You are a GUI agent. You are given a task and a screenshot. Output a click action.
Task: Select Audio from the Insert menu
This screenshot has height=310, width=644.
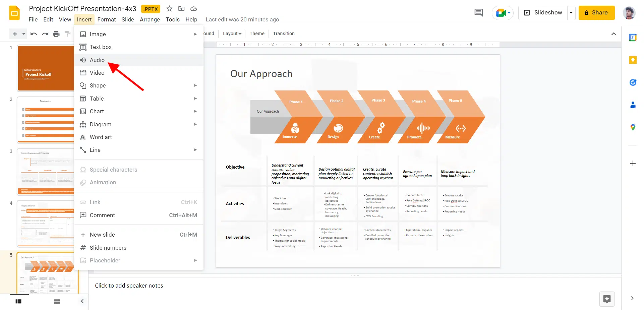click(97, 60)
